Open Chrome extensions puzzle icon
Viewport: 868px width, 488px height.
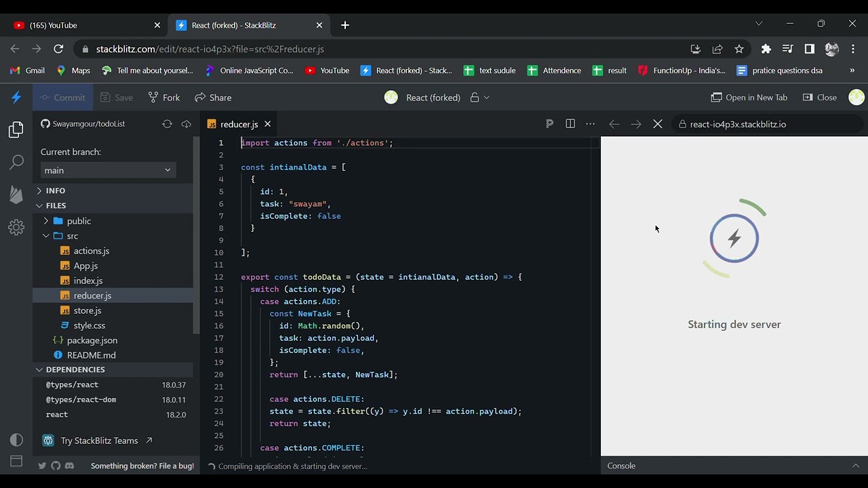pyautogui.click(x=766, y=49)
